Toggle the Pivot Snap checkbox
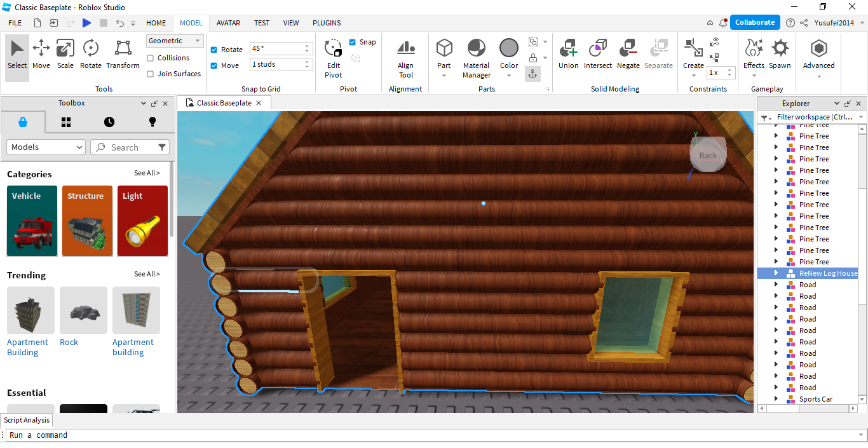This screenshot has height=448, width=868. tap(353, 42)
